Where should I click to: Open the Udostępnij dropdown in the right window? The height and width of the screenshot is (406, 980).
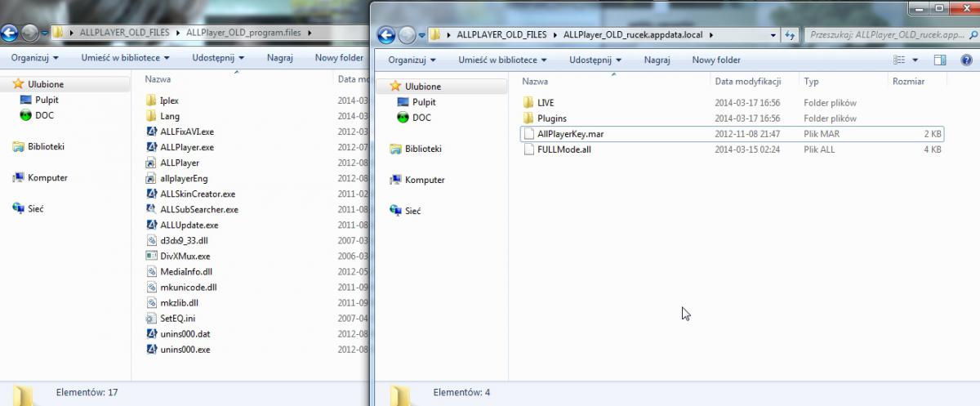point(596,60)
